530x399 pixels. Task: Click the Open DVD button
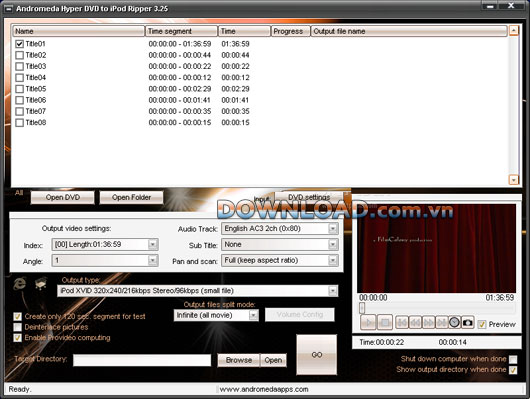coord(63,197)
